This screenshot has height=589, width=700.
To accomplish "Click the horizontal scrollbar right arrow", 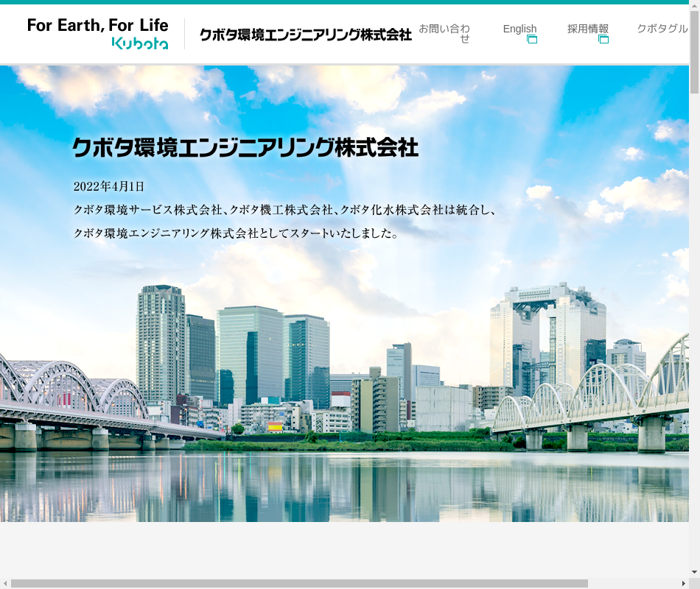I will click(x=684, y=584).
